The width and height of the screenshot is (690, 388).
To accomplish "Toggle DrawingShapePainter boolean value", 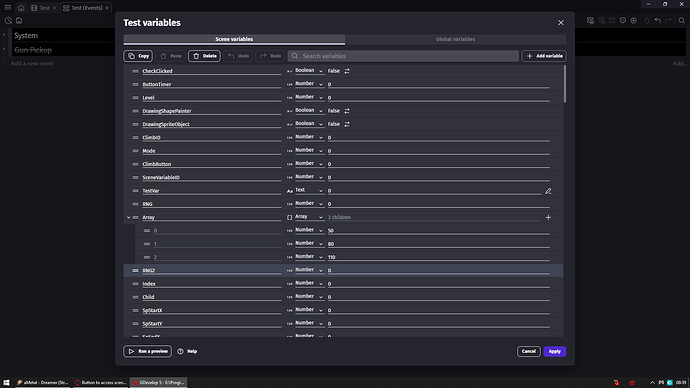I will click(x=347, y=111).
